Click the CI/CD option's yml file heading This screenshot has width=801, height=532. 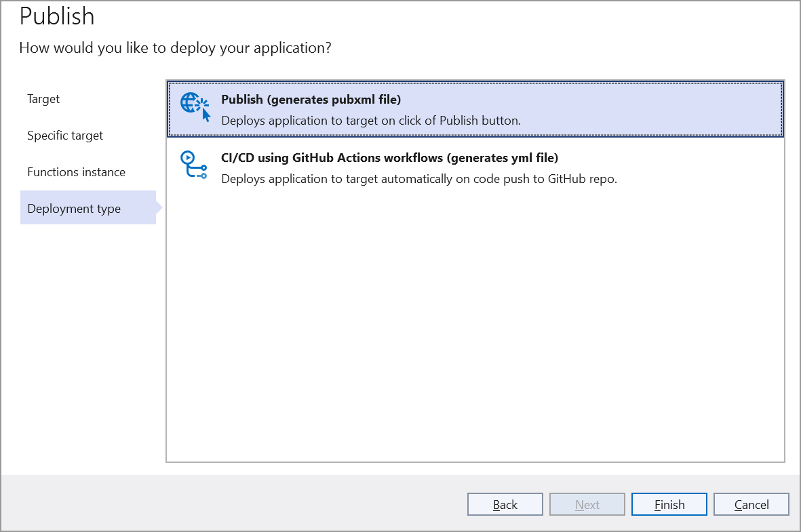pyautogui.click(x=388, y=157)
